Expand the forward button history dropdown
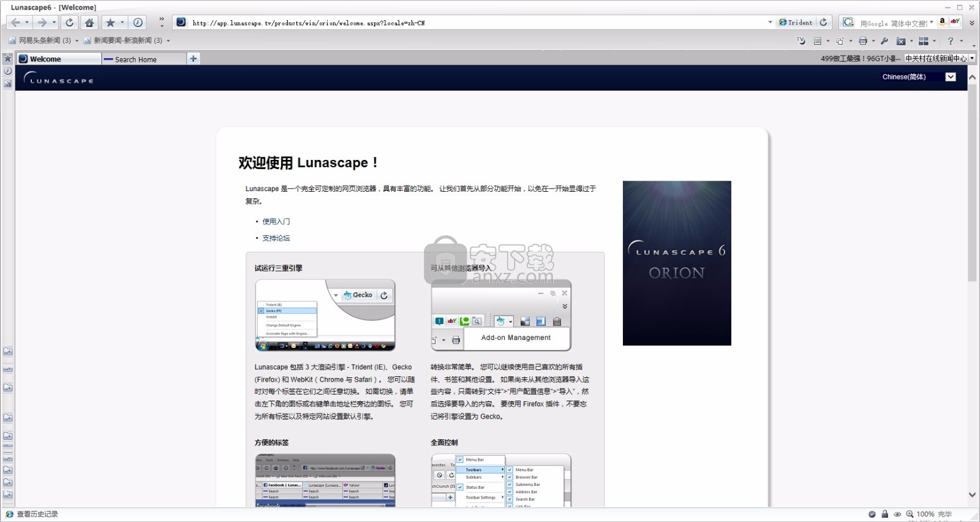The width and height of the screenshot is (980, 522). point(54,23)
